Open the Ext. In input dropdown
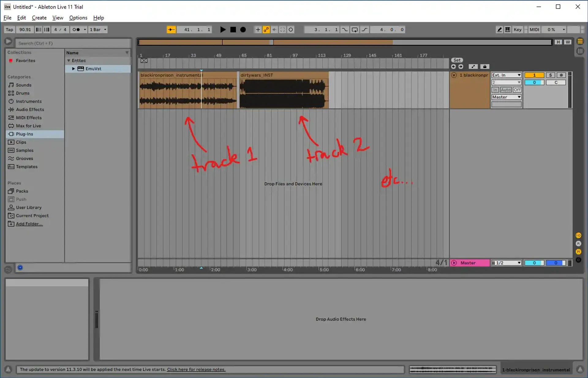Screen dimensions: 588x378 (506, 75)
